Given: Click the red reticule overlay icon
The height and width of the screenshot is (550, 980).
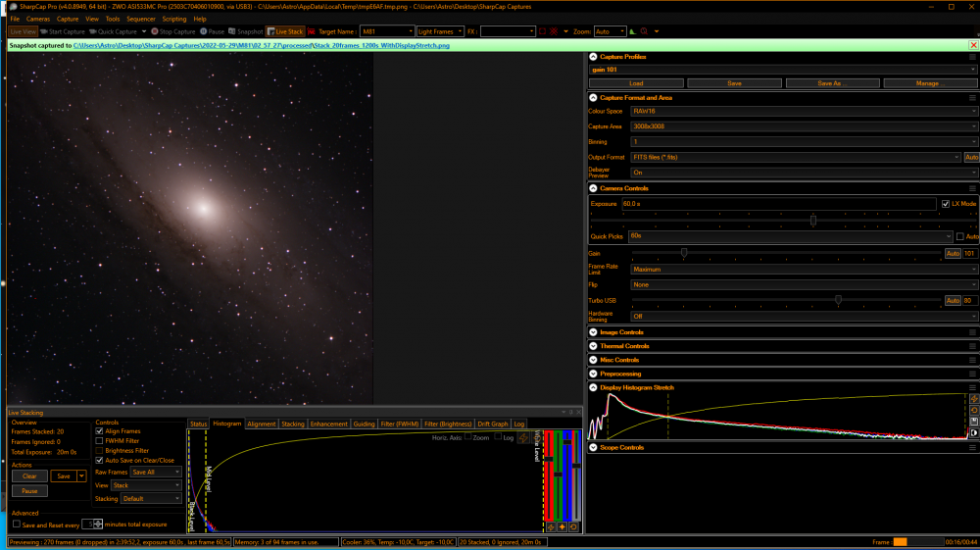Looking at the screenshot, I should tap(554, 31).
